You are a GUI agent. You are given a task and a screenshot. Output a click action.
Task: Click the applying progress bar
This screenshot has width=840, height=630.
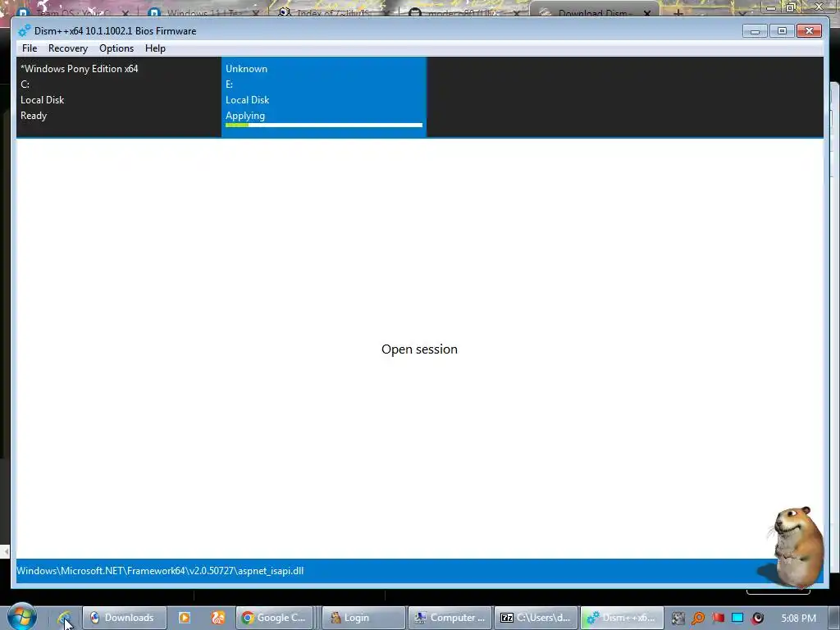coord(324,126)
